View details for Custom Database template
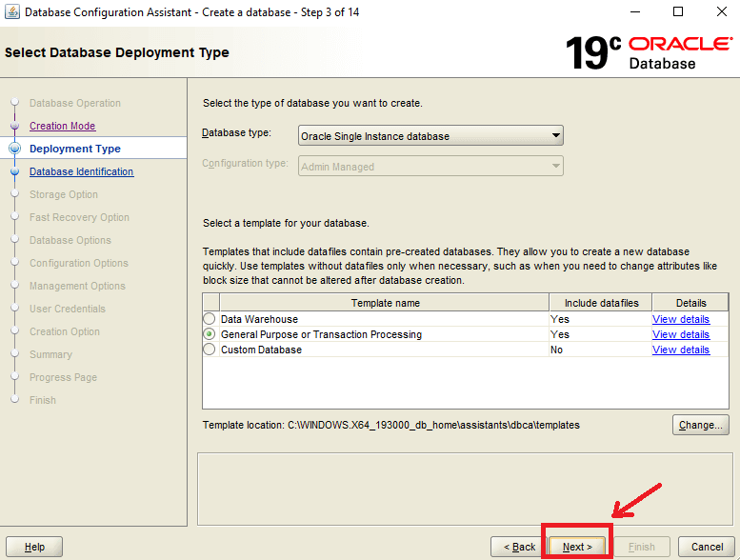The height and width of the screenshot is (560, 740). coord(680,350)
